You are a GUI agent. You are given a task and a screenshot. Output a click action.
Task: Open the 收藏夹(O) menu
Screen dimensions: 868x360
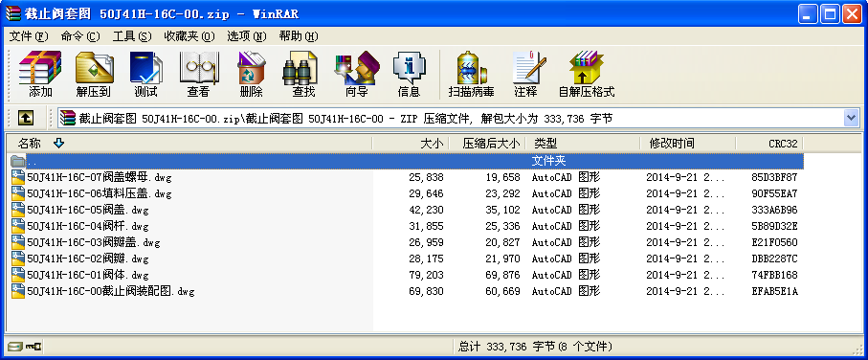(x=189, y=36)
